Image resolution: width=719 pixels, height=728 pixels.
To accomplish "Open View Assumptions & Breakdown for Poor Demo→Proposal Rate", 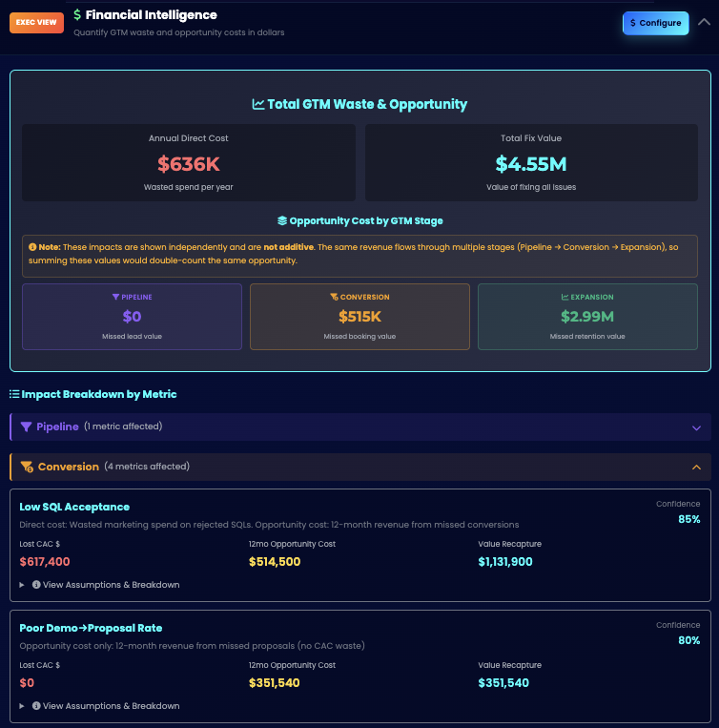I will click(x=111, y=706).
